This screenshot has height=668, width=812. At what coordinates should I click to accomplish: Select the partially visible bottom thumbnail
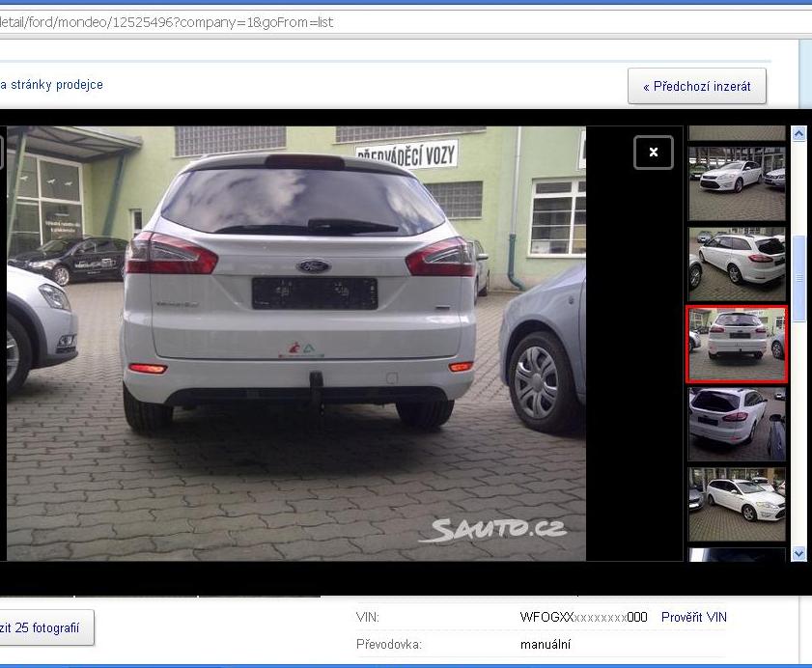click(x=737, y=555)
